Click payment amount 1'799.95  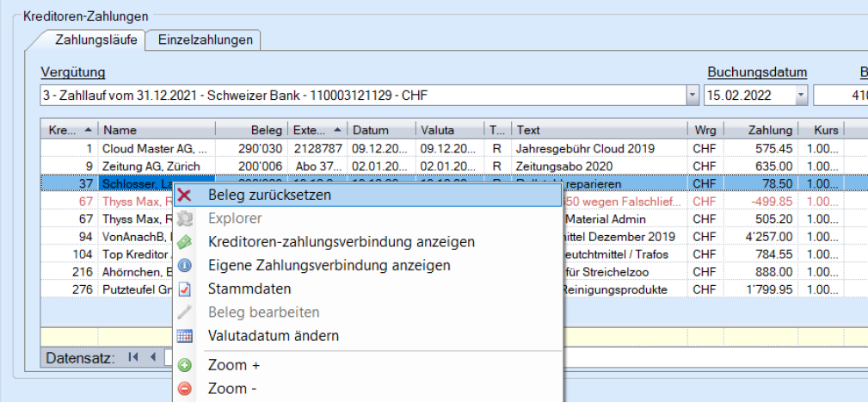coord(768,290)
